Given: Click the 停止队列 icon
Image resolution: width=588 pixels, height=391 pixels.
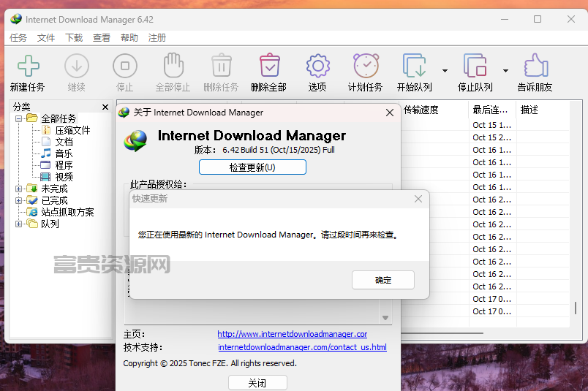Looking at the screenshot, I should tap(475, 65).
